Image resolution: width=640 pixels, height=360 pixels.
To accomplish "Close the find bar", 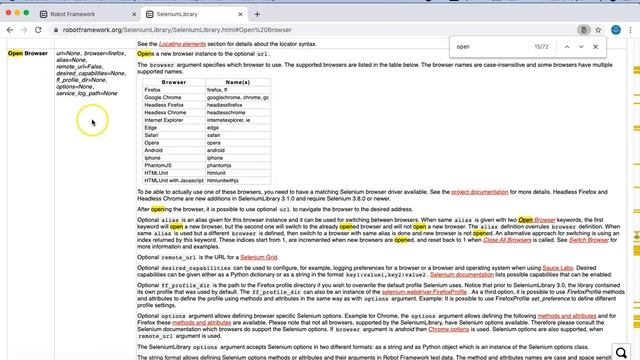I will click(596, 47).
